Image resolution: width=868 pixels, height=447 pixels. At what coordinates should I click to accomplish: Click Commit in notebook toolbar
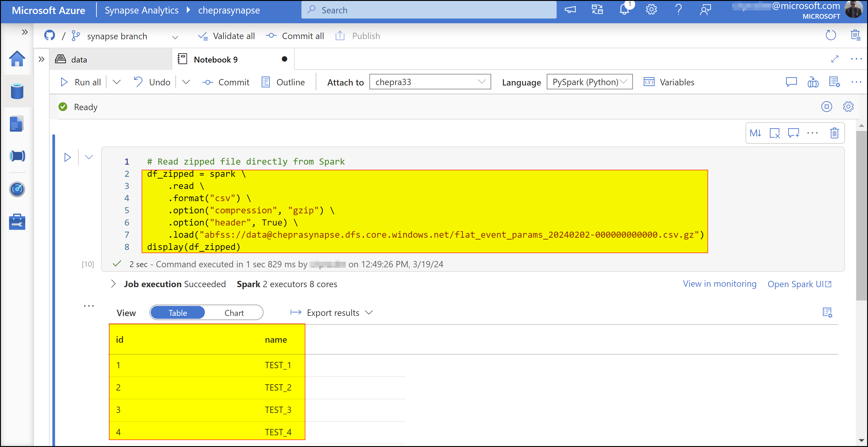point(226,82)
